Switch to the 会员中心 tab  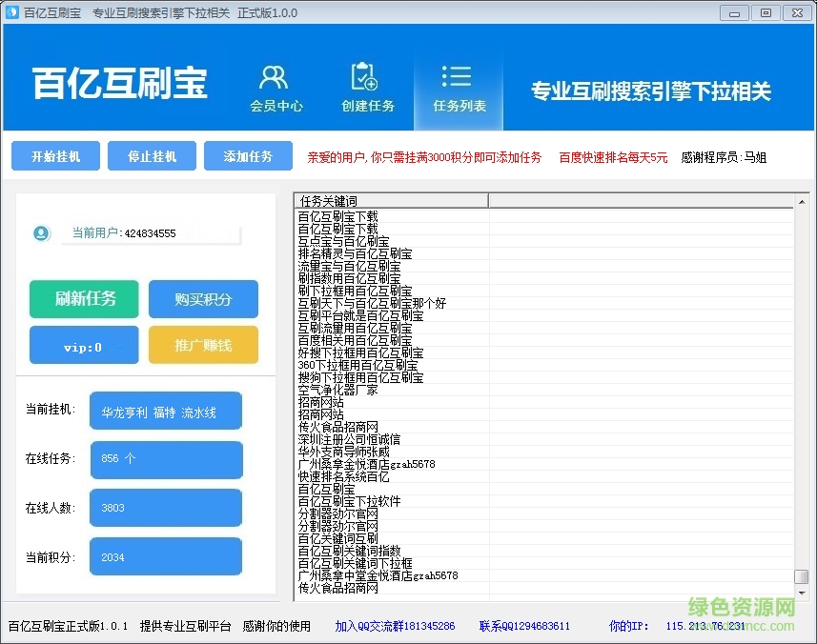pos(276,88)
